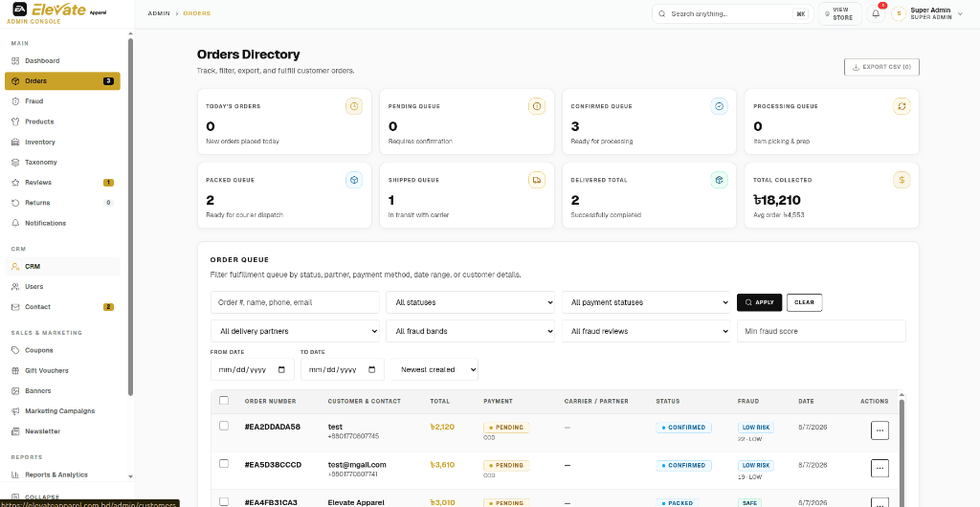Select checkbox for order #EA5D38CCCD

tap(224, 463)
